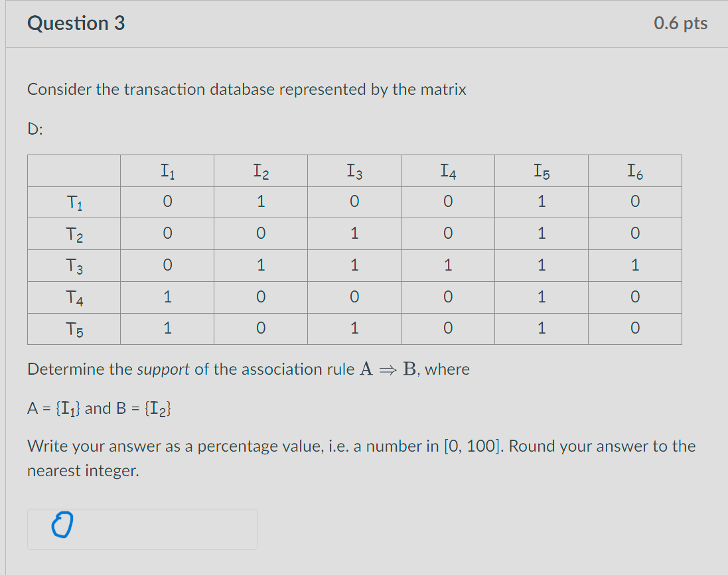Click the row label T1 in the table
This screenshot has height=575, width=728.
72,202
